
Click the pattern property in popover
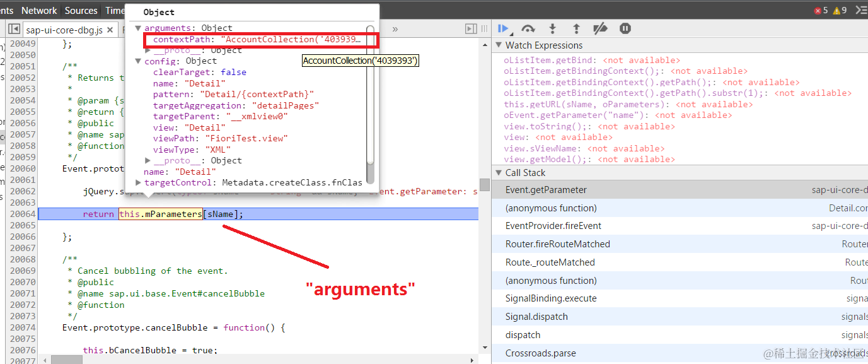[x=233, y=95]
